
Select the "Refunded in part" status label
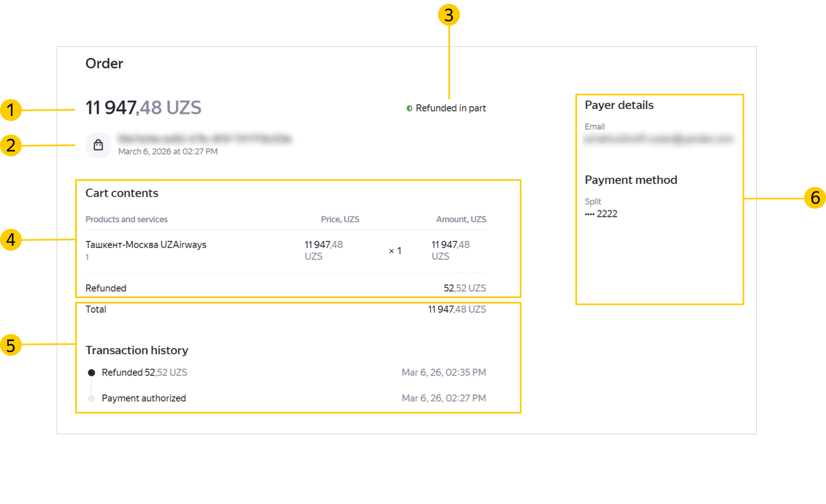click(x=451, y=108)
